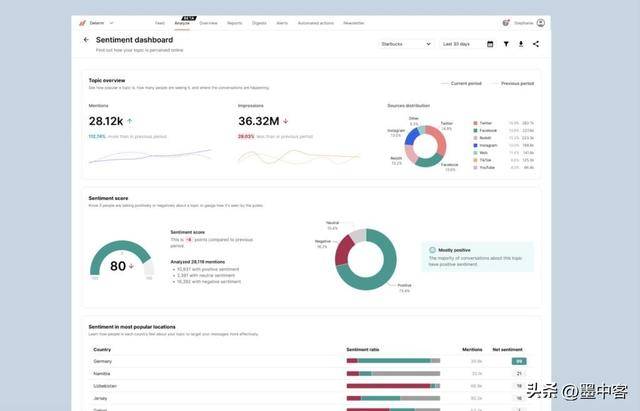This screenshot has height=411, width=640.
Task: Click the notifications icon beside Stephanie
Action: click(x=505, y=22)
